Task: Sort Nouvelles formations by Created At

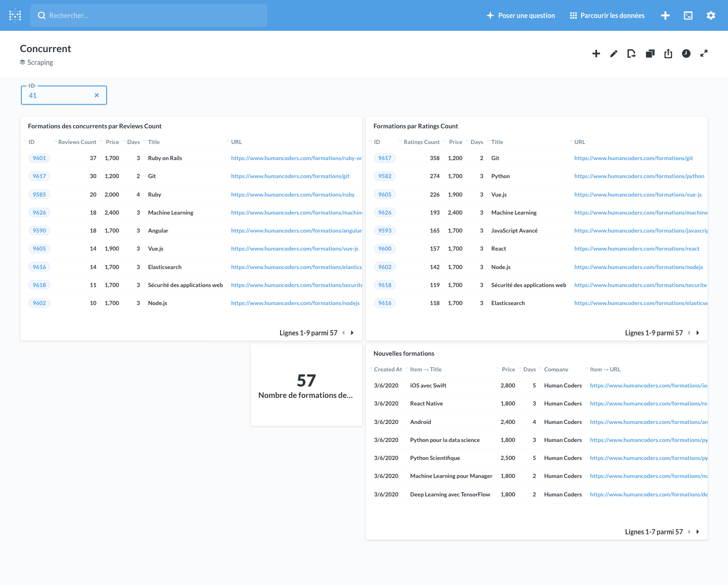Action: point(388,369)
